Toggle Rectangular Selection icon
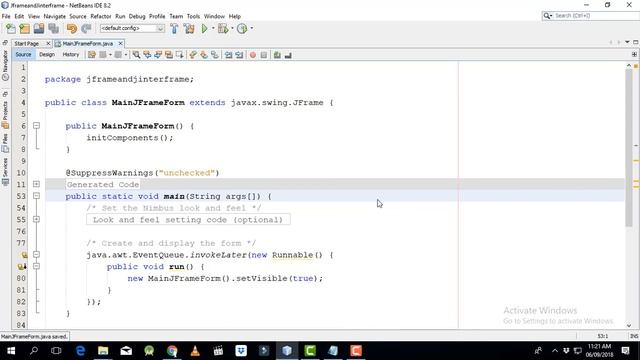Image resolution: width=640 pixels, height=360 pixels. pyautogui.click(x=180, y=55)
